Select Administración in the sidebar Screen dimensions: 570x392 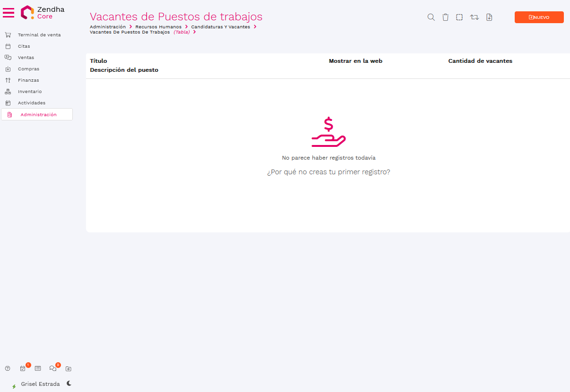pyautogui.click(x=38, y=115)
